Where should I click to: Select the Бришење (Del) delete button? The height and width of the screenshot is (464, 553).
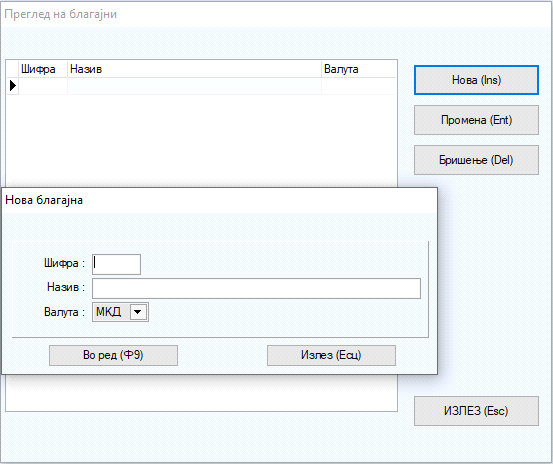click(476, 160)
